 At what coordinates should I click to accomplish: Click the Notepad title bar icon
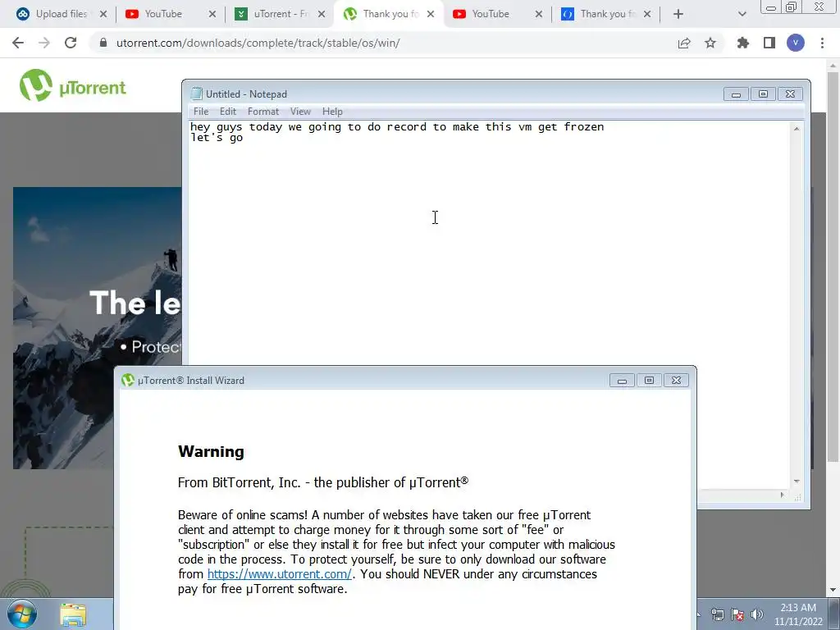click(x=197, y=94)
